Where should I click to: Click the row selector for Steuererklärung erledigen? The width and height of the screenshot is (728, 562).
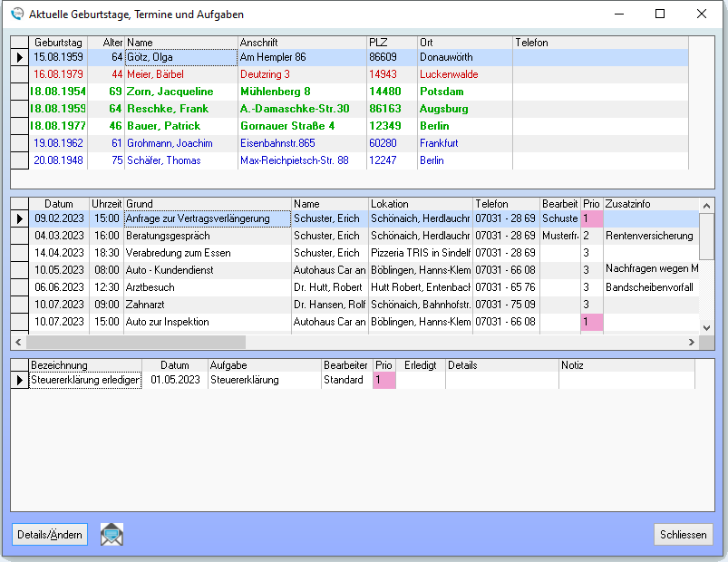coord(19,379)
